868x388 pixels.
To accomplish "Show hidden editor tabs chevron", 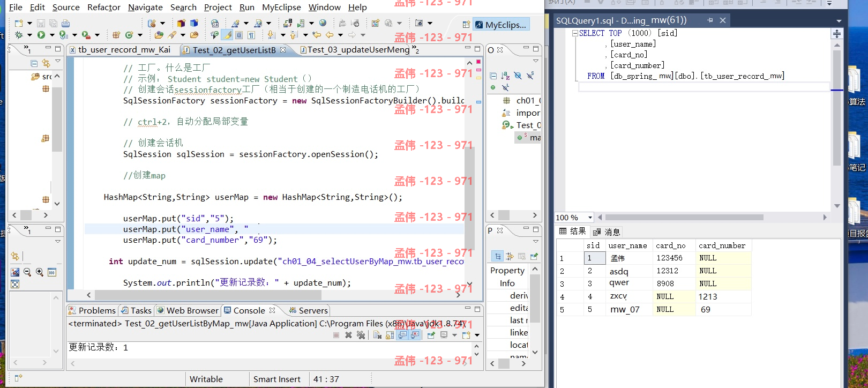I will click(415, 49).
